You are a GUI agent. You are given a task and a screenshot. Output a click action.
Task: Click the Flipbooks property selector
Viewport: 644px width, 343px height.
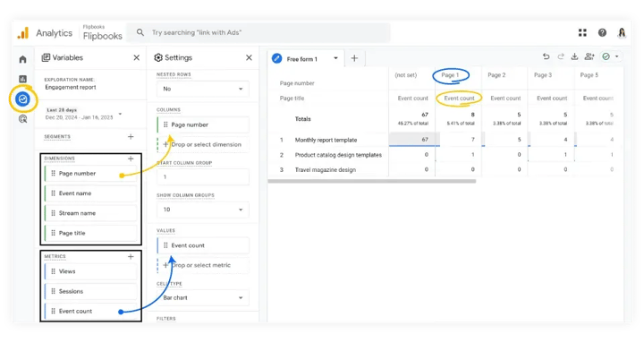click(x=102, y=33)
